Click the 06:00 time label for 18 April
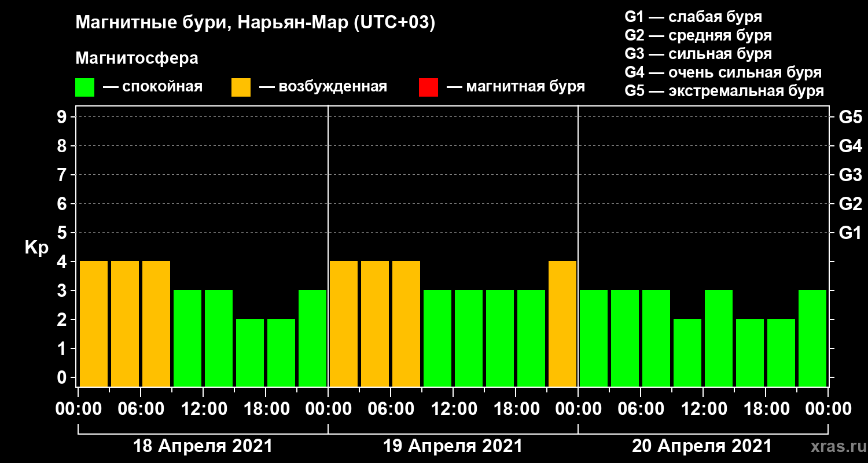 141,409
